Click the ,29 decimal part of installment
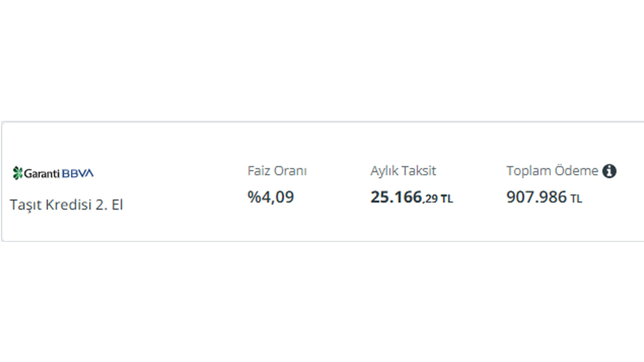 point(430,199)
